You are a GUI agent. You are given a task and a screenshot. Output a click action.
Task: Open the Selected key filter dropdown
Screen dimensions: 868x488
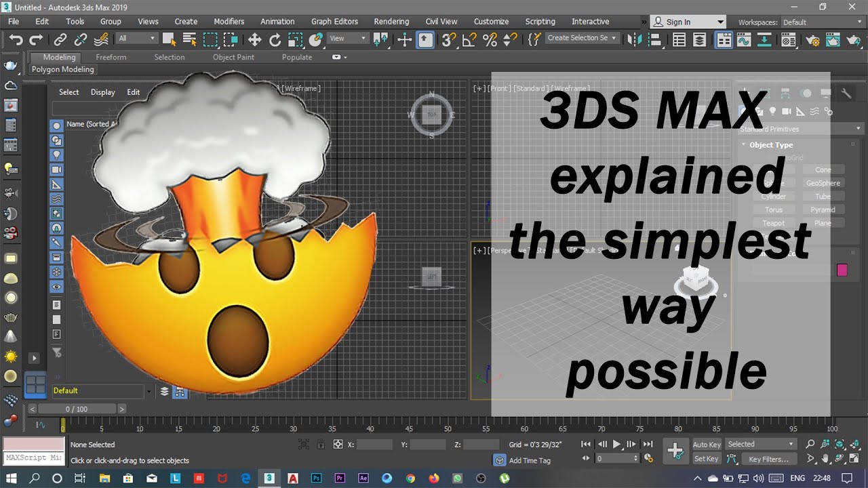(761, 445)
